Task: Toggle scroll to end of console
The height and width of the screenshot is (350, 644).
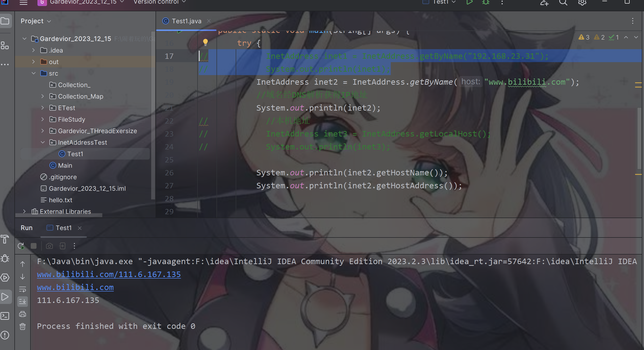Action: click(23, 302)
